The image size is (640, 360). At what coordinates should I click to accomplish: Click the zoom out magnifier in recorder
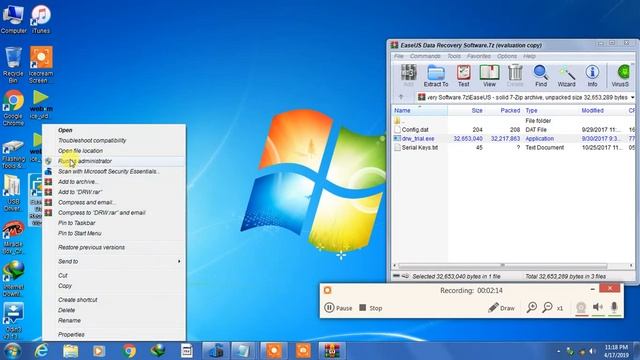point(547,307)
